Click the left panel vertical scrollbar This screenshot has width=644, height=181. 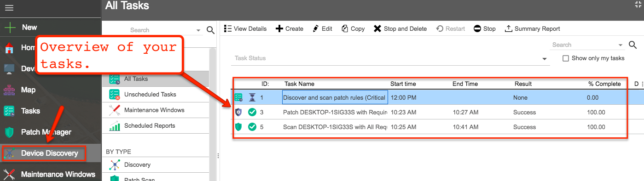[213, 114]
